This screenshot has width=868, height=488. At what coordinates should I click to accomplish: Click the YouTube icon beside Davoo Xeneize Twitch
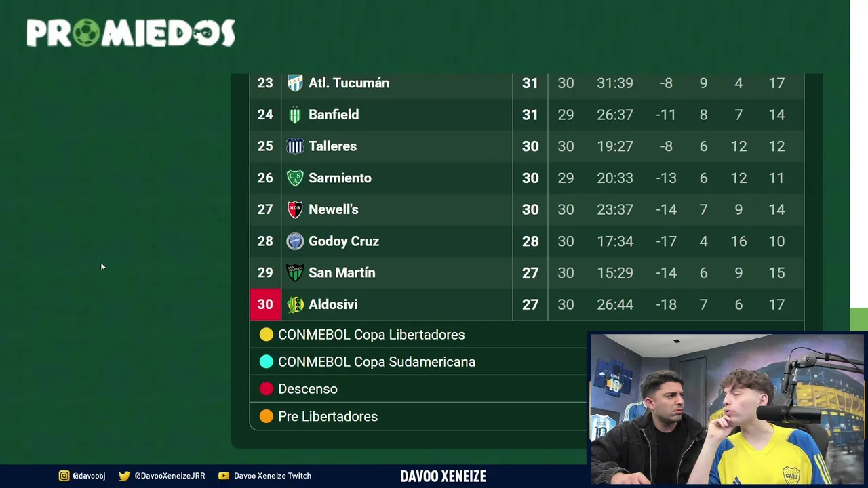click(x=224, y=476)
